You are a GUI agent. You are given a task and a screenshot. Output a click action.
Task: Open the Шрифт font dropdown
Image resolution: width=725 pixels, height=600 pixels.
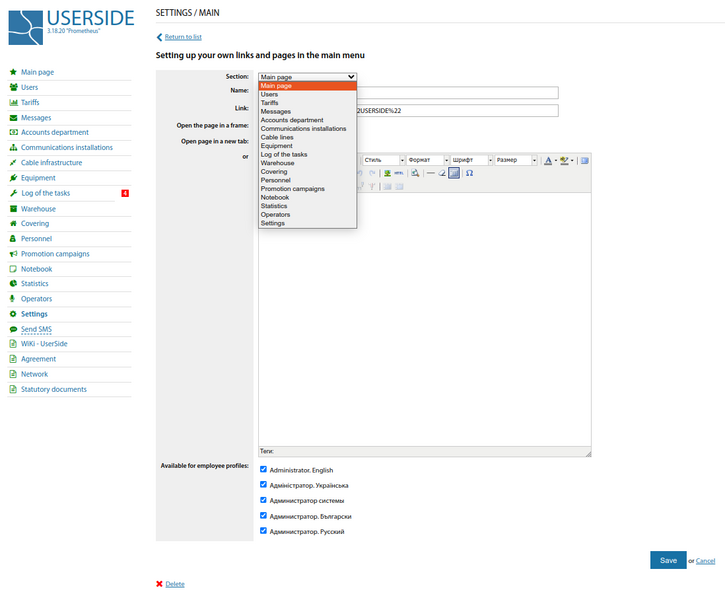(470, 160)
